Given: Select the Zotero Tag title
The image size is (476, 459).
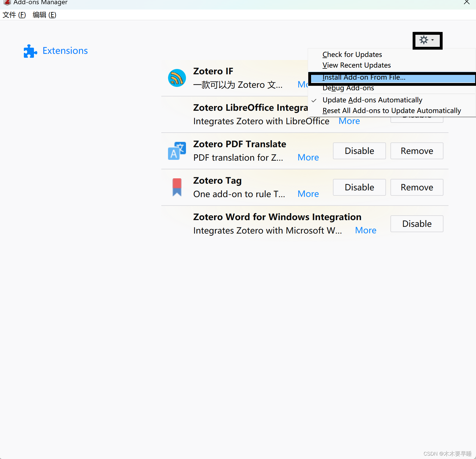Looking at the screenshot, I should coord(217,181).
